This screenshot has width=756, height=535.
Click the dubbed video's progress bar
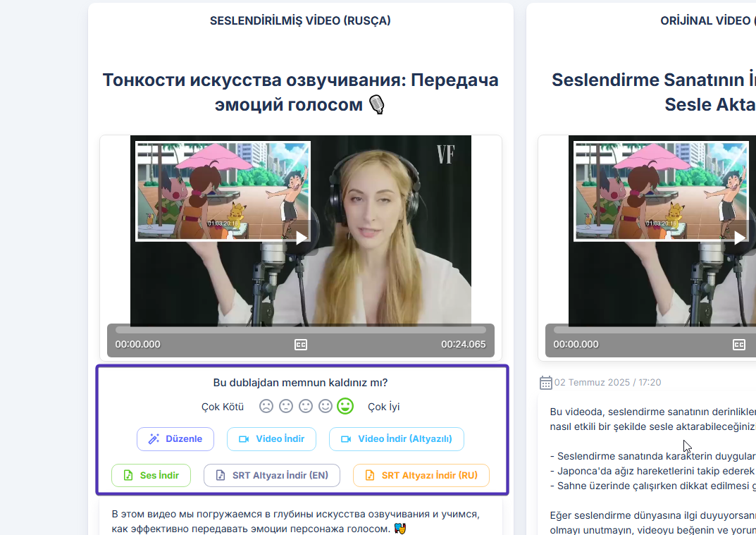point(300,329)
